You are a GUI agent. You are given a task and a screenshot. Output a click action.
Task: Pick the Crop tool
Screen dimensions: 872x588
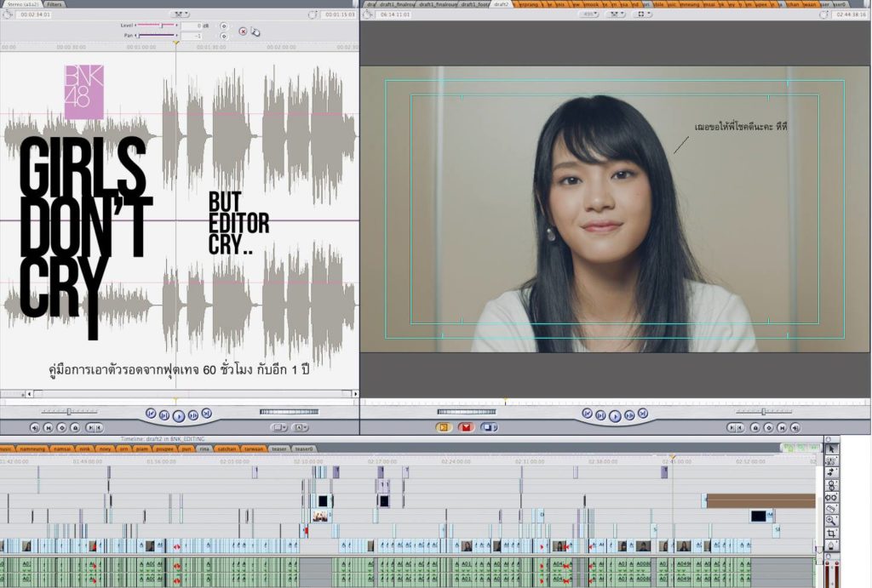pyautogui.click(x=831, y=533)
